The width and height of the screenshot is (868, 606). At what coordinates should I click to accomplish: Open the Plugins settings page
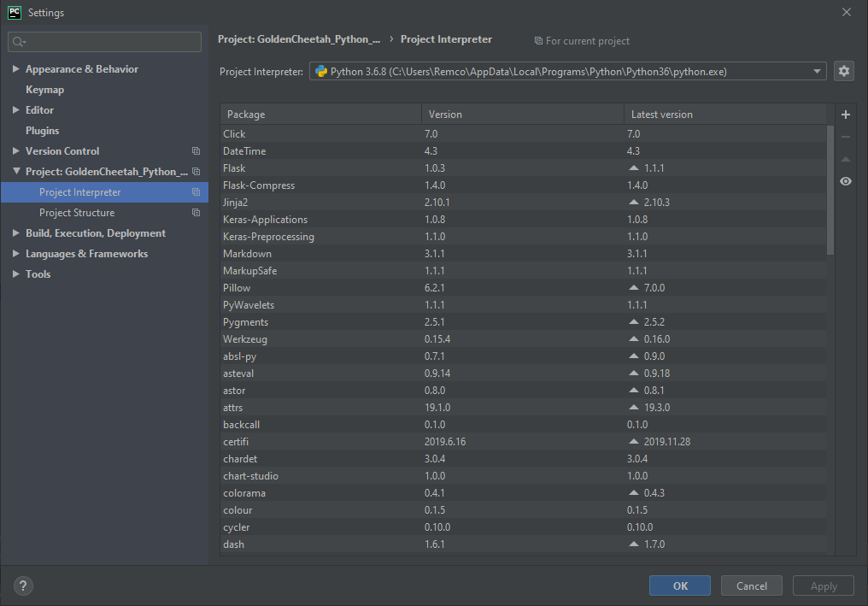click(x=42, y=130)
